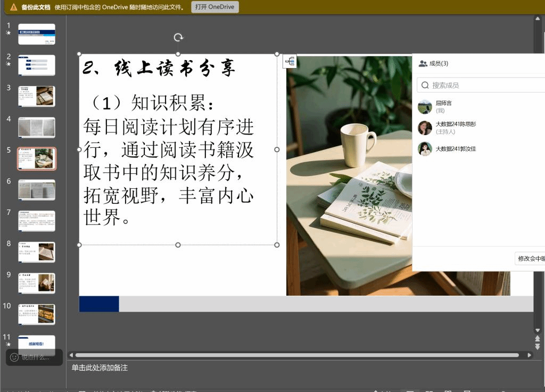Screen dimensions: 545x392
Task: Click the horizontal scrollbar right arrow
Action: (x=529, y=355)
